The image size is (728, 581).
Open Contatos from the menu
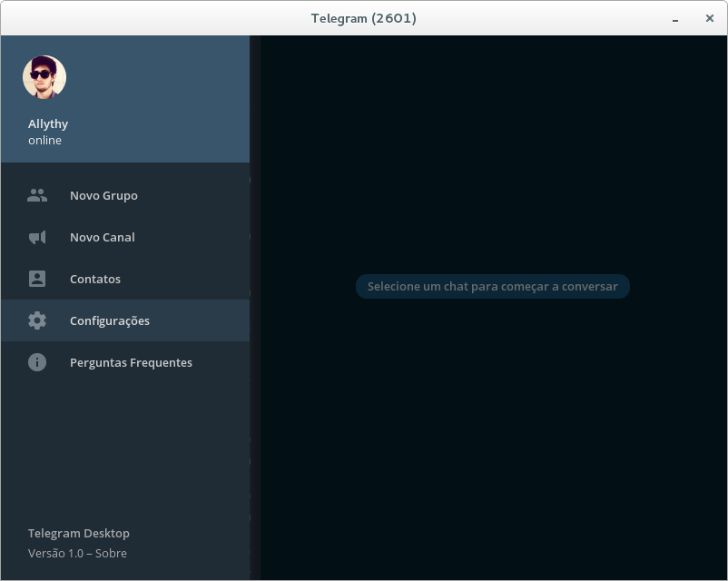tap(125, 279)
